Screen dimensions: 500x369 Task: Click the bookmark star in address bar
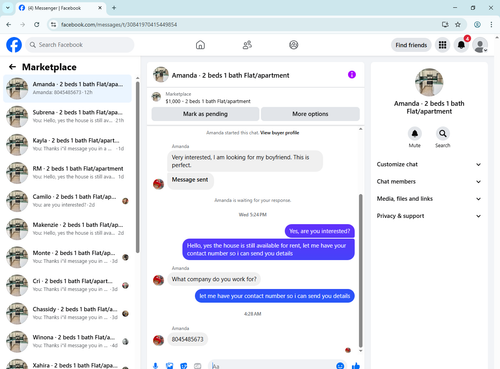[x=458, y=24]
